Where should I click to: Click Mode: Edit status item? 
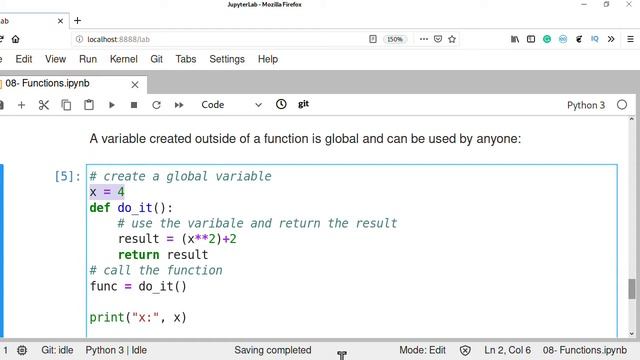coord(422,350)
